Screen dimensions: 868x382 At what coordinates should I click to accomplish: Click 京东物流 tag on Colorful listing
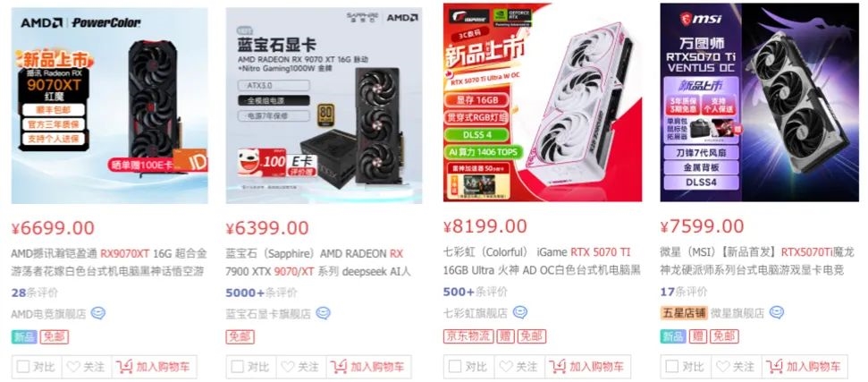pyautogui.click(x=468, y=336)
